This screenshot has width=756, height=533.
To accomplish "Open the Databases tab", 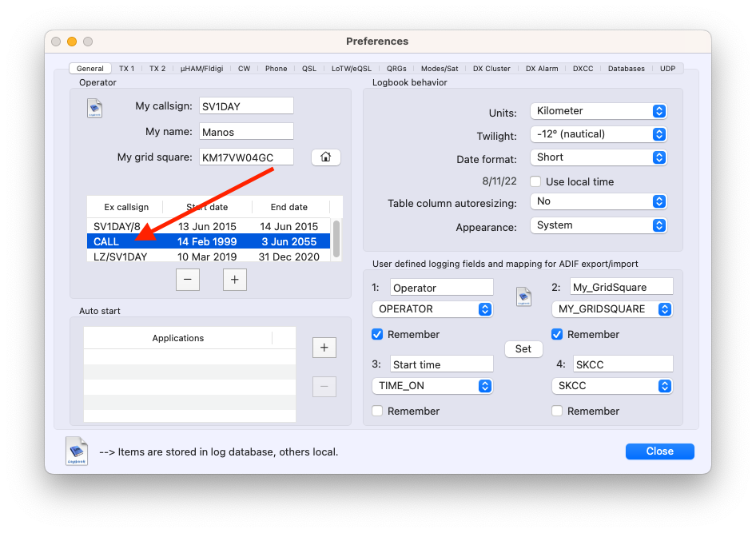I will [x=627, y=69].
